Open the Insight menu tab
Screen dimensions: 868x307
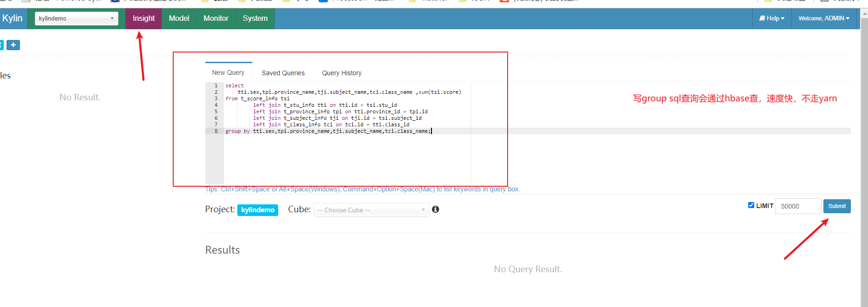click(x=144, y=19)
